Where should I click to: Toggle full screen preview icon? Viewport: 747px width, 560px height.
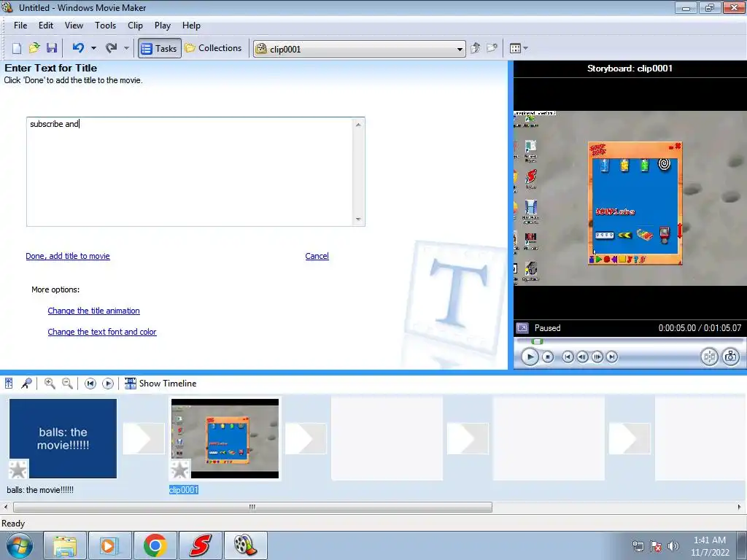click(522, 328)
